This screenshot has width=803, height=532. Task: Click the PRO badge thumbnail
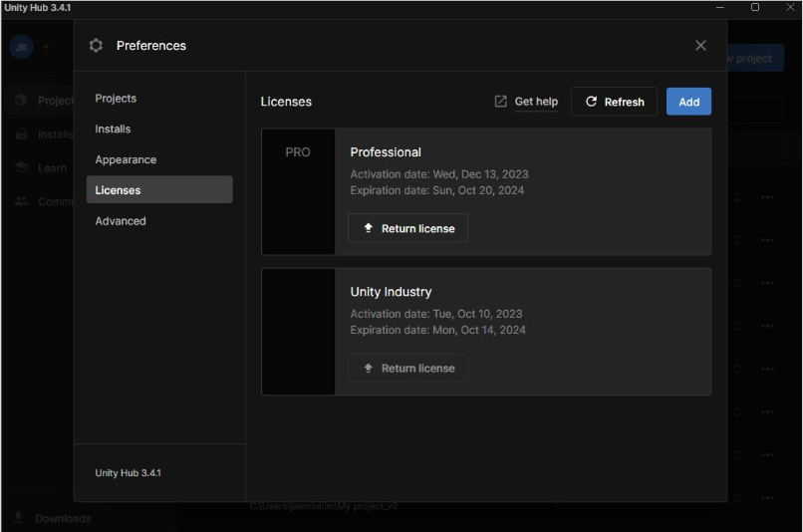click(x=298, y=153)
